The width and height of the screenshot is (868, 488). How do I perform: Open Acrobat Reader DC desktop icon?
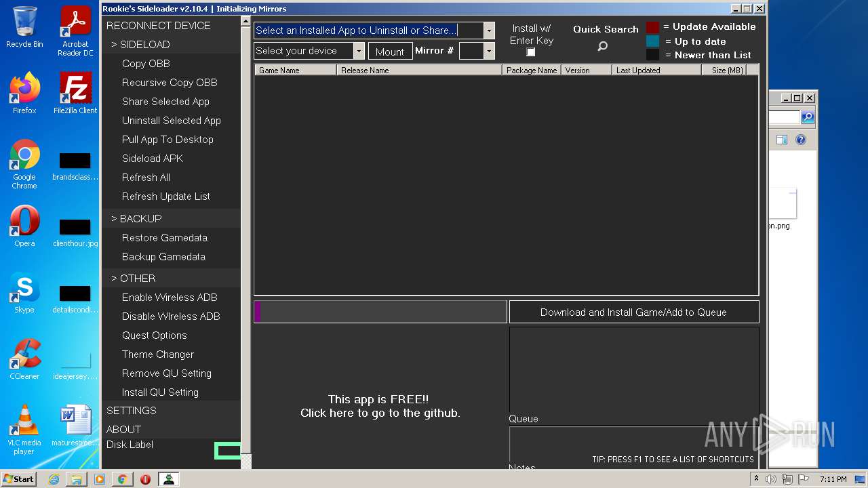click(75, 31)
